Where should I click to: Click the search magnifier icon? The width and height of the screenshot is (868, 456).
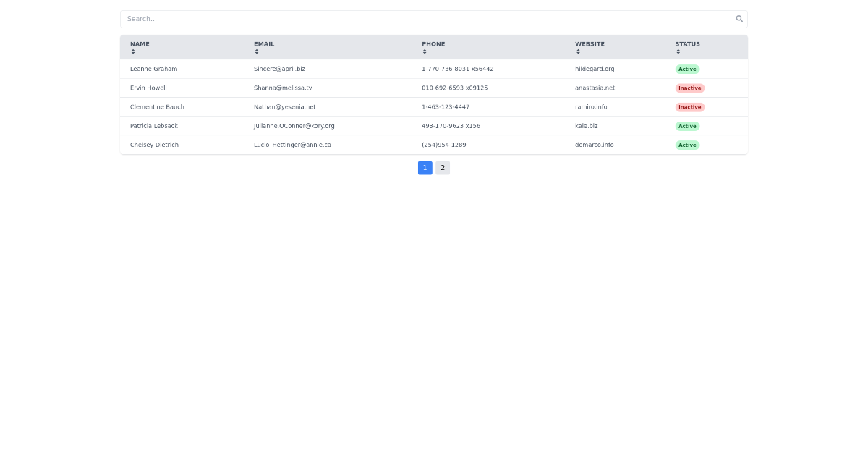(x=739, y=19)
